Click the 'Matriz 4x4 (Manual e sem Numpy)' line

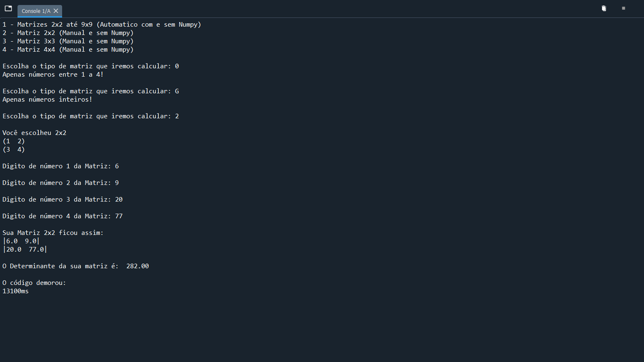click(68, 50)
